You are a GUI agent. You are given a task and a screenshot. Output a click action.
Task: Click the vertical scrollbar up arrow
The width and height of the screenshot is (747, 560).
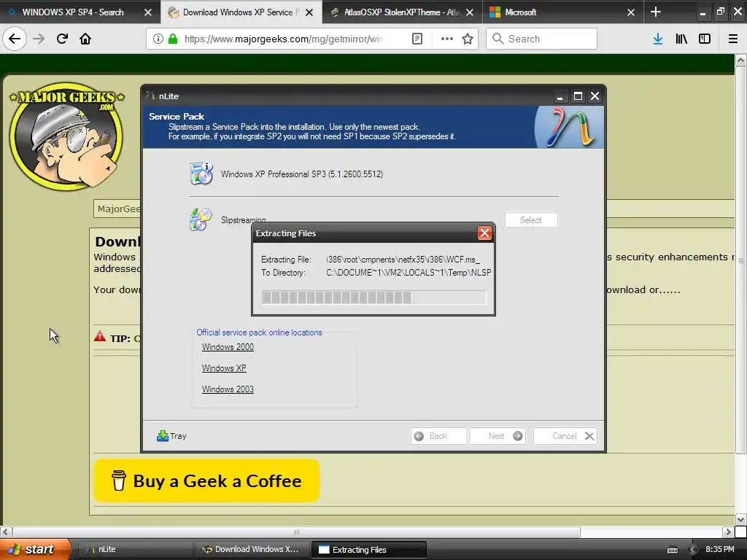click(x=740, y=60)
